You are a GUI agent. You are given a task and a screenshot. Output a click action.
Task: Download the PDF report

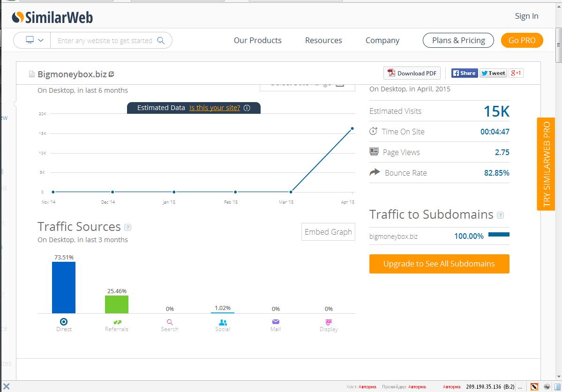pyautogui.click(x=412, y=73)
